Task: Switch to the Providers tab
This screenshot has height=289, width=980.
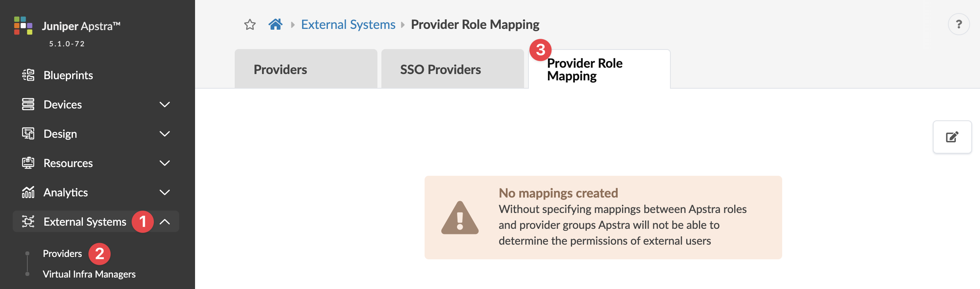Action: coord(280,70)
